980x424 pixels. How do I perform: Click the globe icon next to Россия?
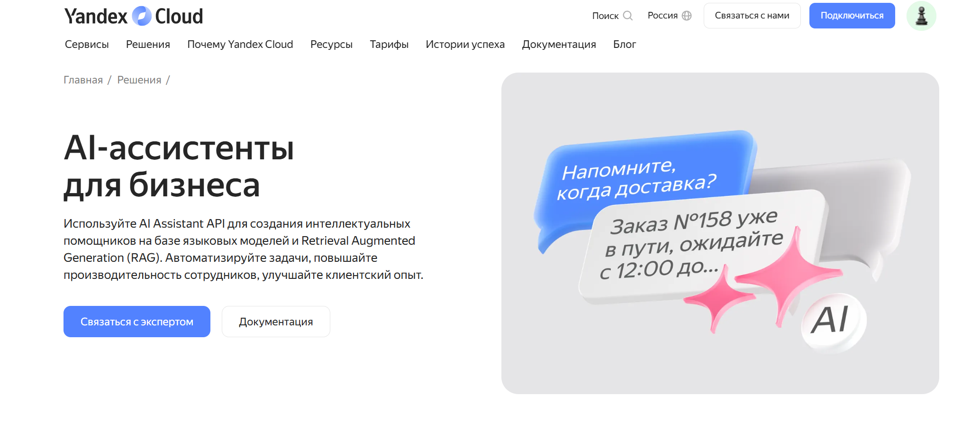[687, 16]
